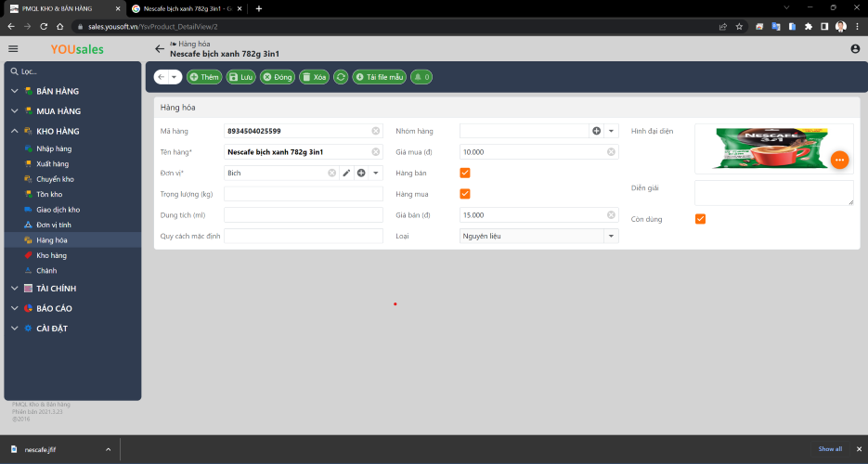This screenshot has height=464, width=868.
Task: Click the Dung tích (ml) input field
Action: 304,215
